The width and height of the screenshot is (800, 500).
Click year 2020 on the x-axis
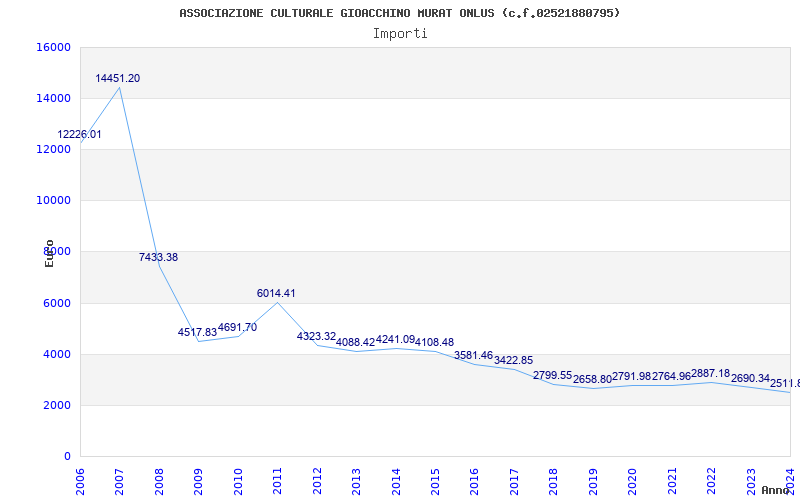pos(633,481)
